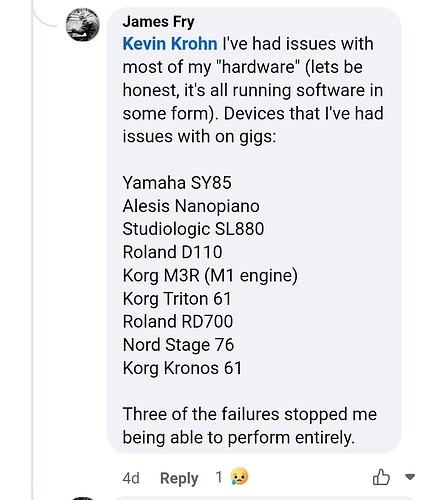Show who reacted via the count 1
Viewport: 433px width, 500px height.
click(x=219, y=477)
